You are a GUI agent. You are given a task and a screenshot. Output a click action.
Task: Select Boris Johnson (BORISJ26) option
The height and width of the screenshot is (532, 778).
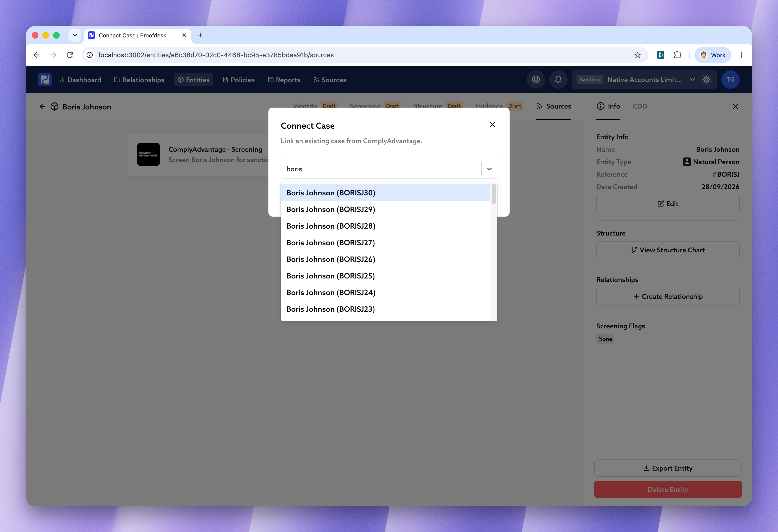point(385,259)
